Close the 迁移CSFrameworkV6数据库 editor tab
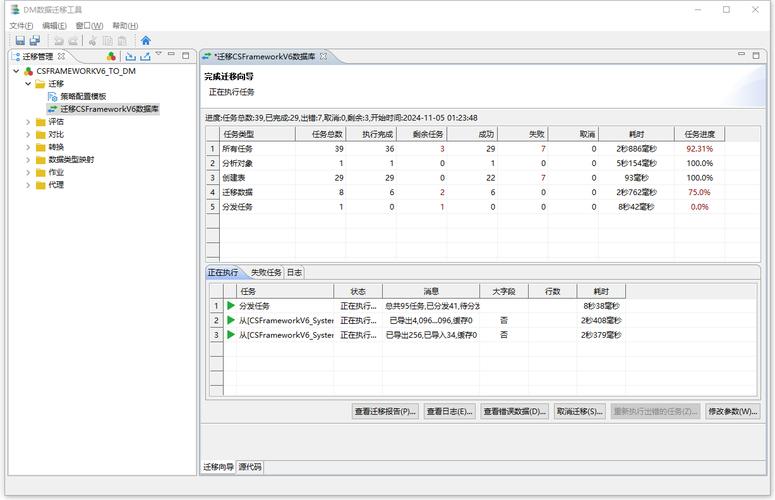This screenshot has height=500, width=775. coord(323,57)
